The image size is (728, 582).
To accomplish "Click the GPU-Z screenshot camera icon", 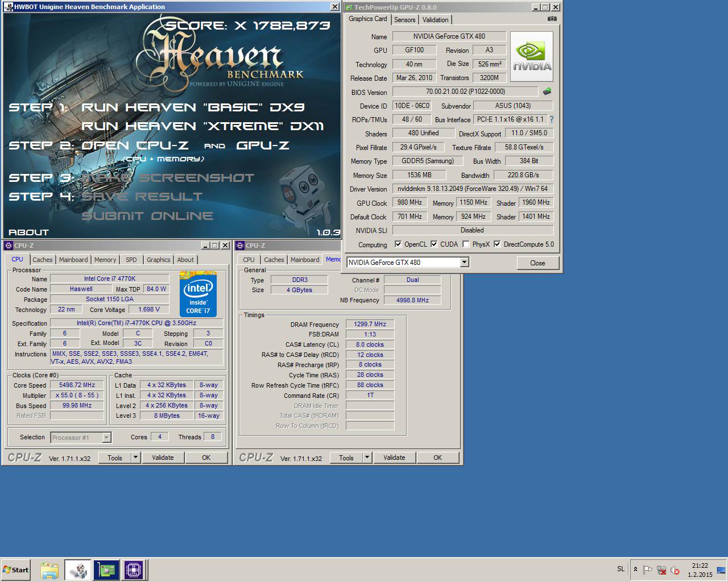I will pos(552,19).
